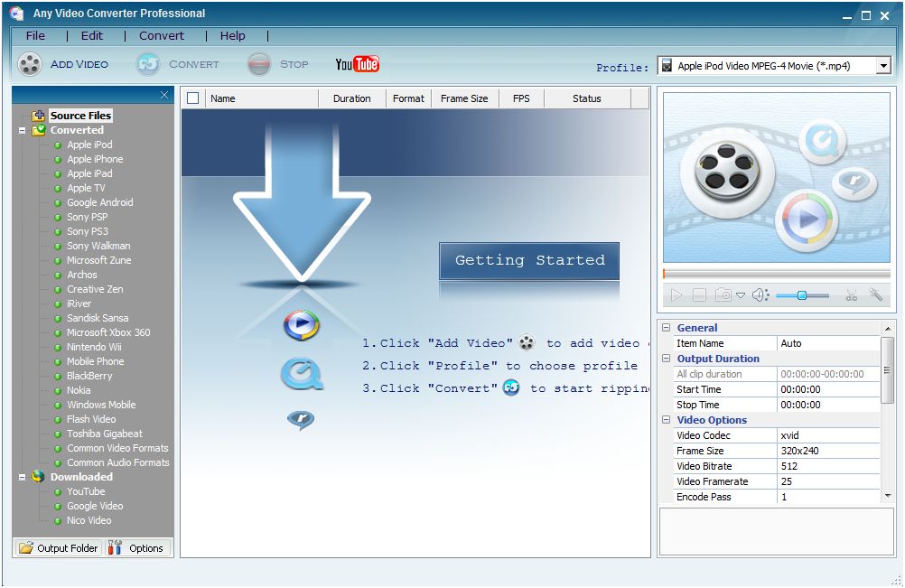
Task: Collapse the General property group
Action: (x=666, y=327)
